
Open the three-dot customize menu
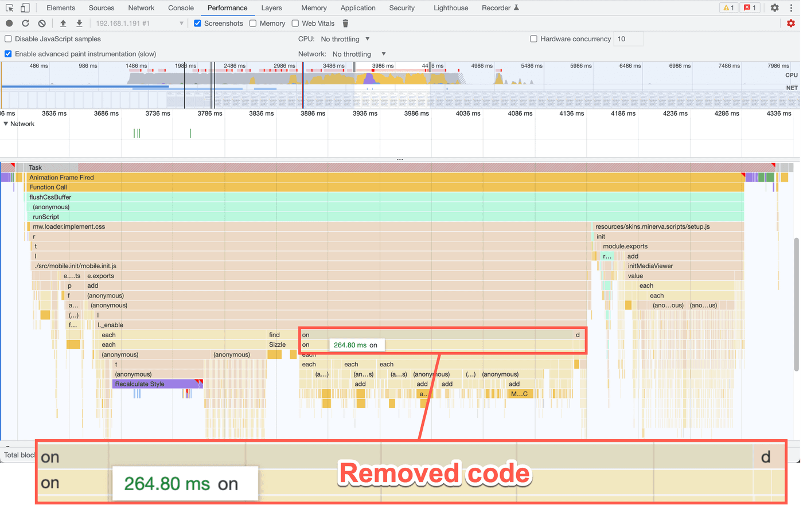[791, 8]
